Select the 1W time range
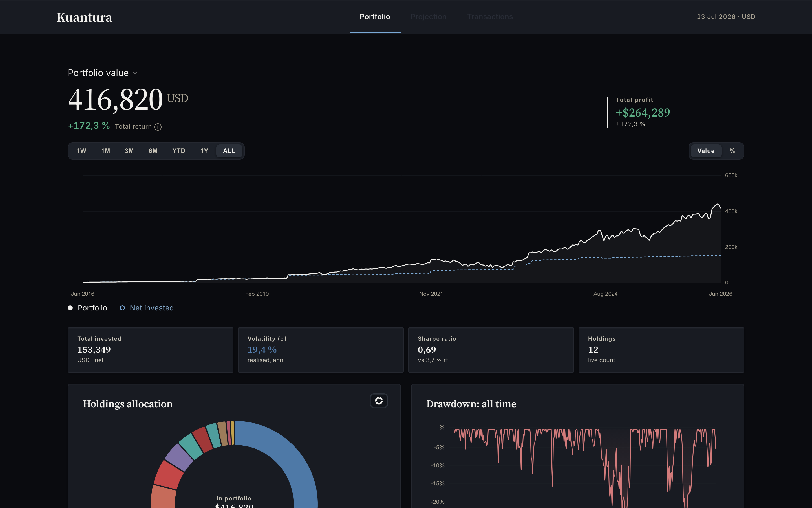 pyautogui.click(x=81, y=151)
